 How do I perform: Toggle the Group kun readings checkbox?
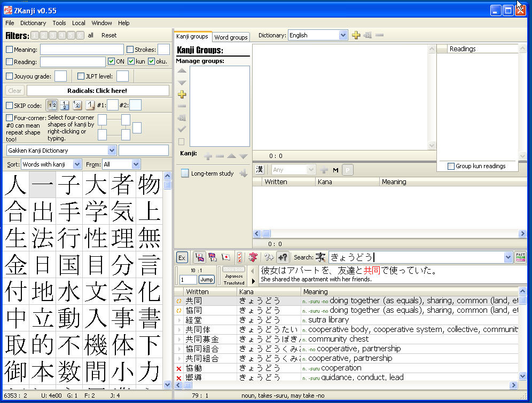point(451,166)
